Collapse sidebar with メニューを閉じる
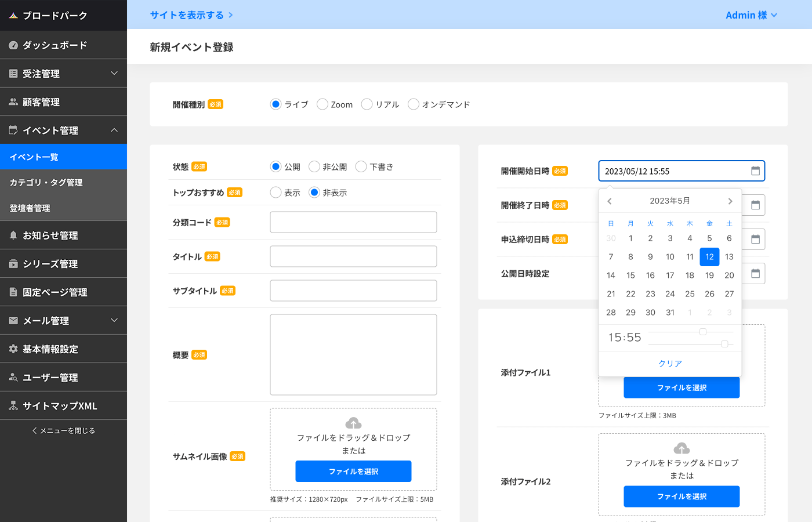The height and width of the screenshot is (522, 812). (63, 431)
